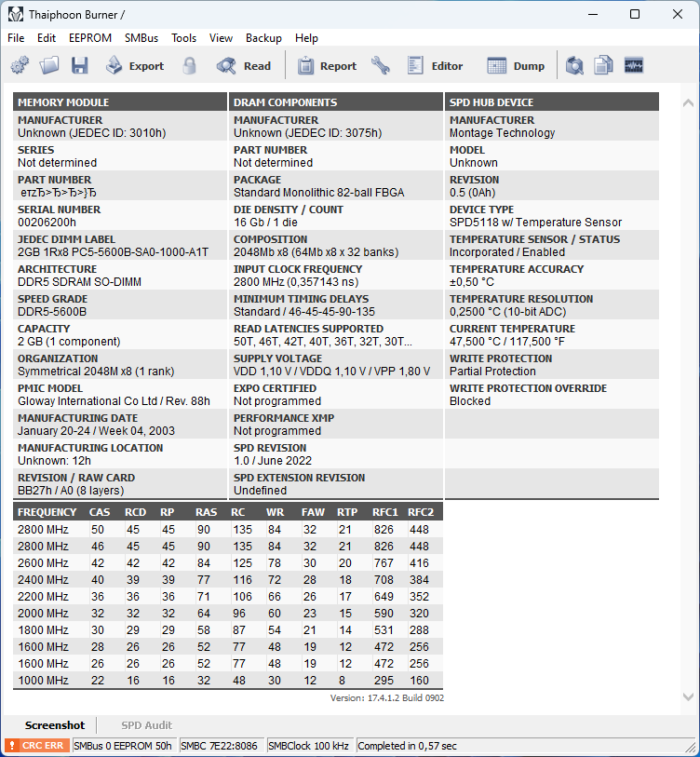Image resolution: width=700 pixels, height=757 pixels.
Task: Switch to the SPD Audit tab
Action: (x=147, y=725)
